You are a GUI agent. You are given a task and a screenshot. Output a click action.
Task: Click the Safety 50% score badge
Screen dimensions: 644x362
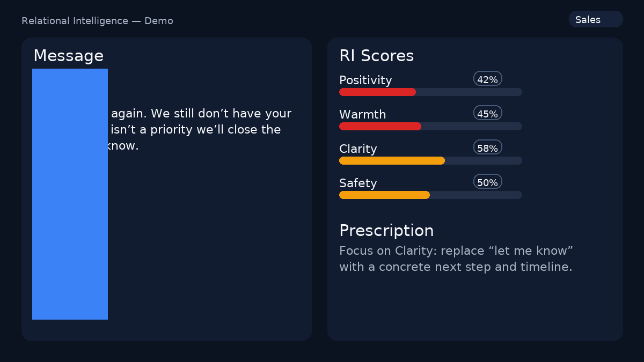pos(487,182)
